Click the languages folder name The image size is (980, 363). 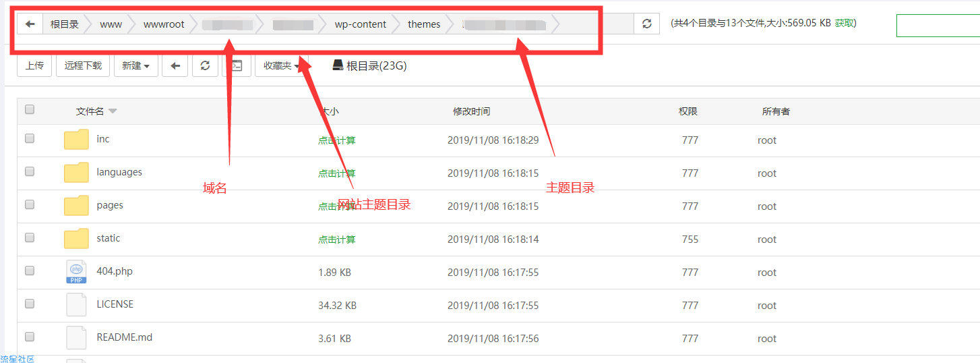click(x=119, y=172)
